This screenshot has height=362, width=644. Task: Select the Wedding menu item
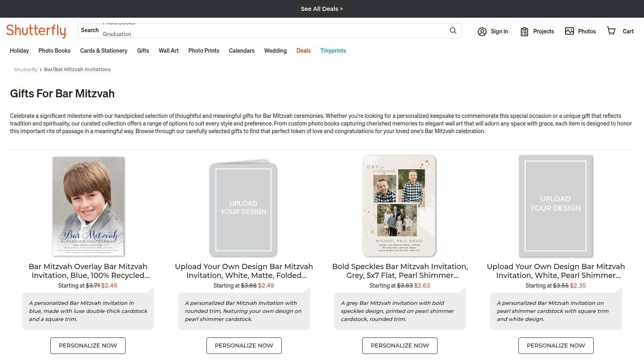tap(275, 51)
